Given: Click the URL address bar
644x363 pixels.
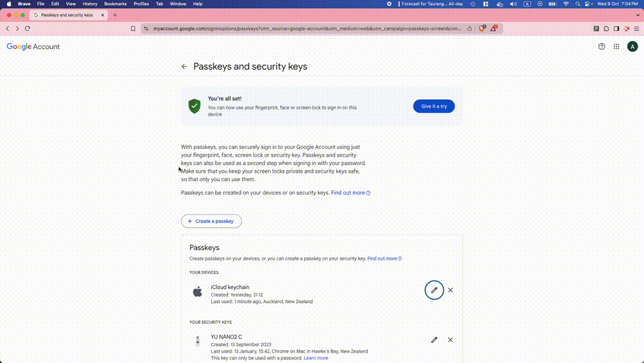Looking at the screenshot, I should click(307, 28).
